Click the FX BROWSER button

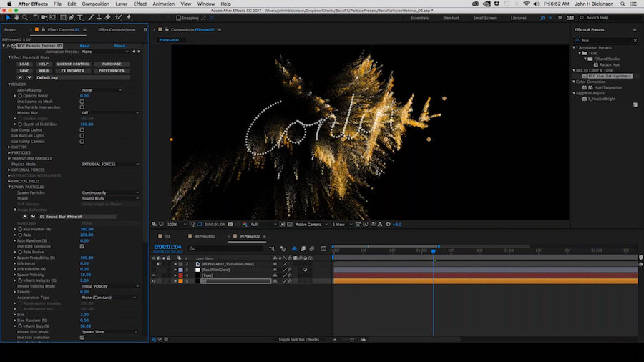[x=72, y=71]
